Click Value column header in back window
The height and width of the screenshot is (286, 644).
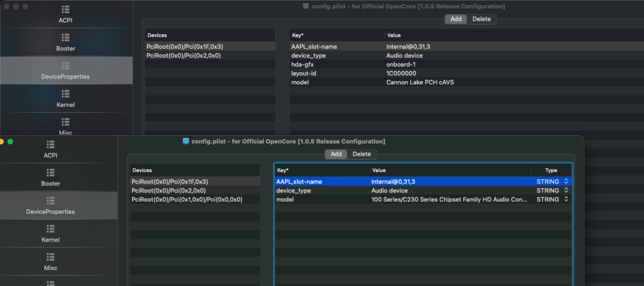514,35
